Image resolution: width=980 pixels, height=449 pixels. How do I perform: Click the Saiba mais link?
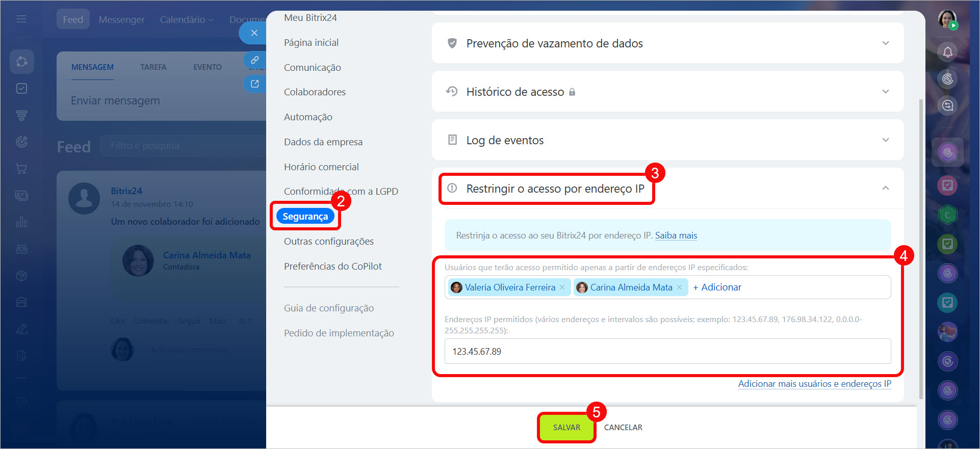pos(676,235)
